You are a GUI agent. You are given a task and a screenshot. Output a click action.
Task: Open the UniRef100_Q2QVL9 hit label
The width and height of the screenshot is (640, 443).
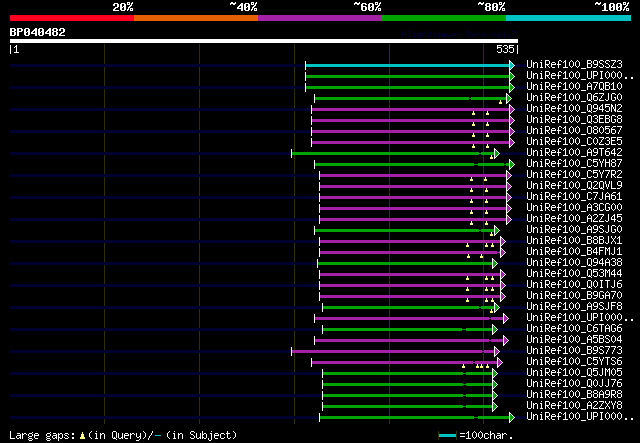(574, 186)
